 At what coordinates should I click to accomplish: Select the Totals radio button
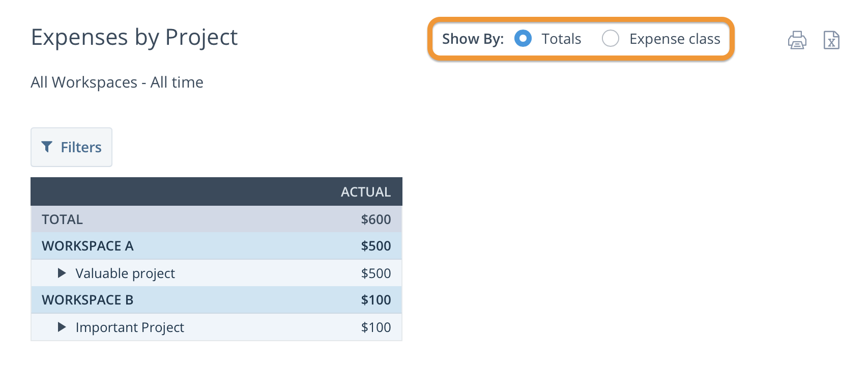[x=523, y=38]
